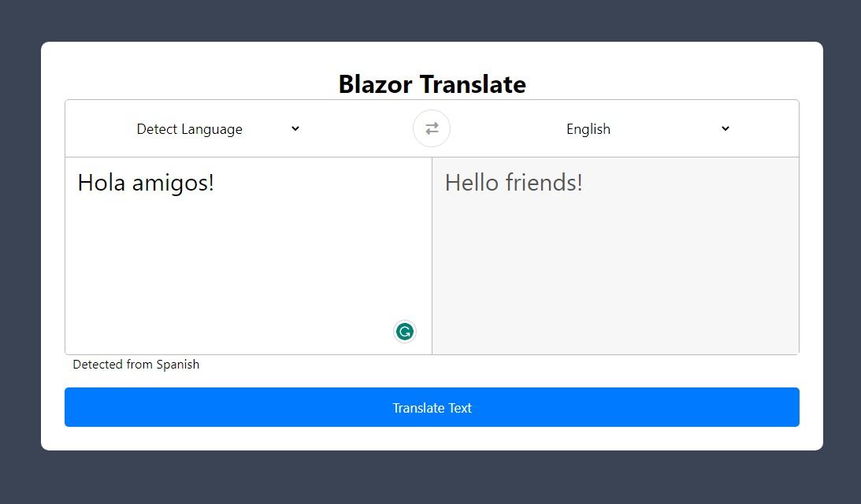This screenshot has height=504, width=861.
Task: Click the Hello friends! translation output area
Action: 615,256
